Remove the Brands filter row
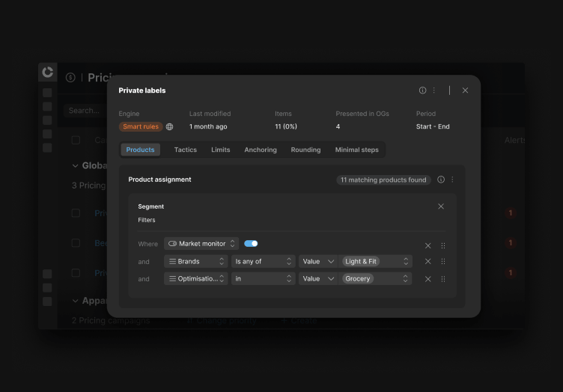Image resolution: width=563 pixels, height=392 pixels. pos(427,261)
